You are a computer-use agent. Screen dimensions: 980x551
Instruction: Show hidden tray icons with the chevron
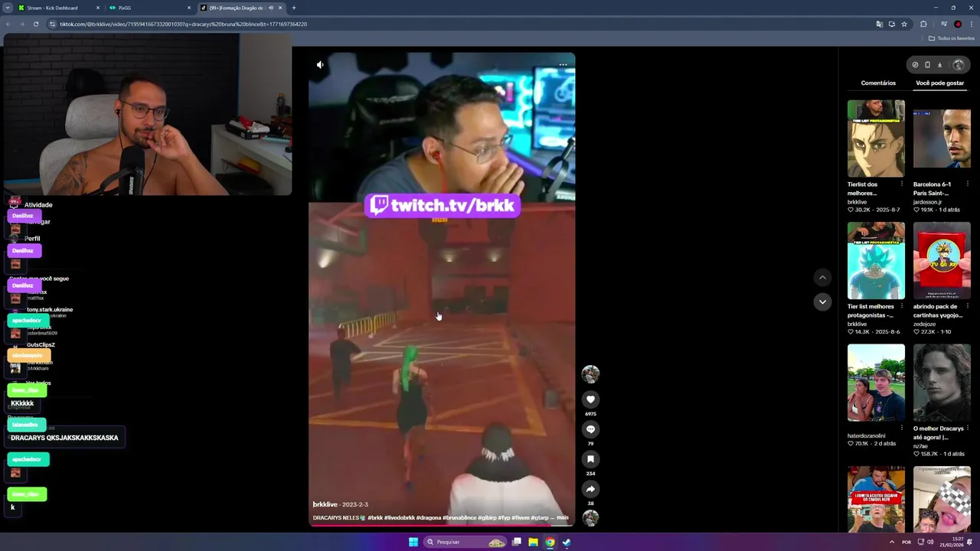pyautogui.click(x=891, y=542)
